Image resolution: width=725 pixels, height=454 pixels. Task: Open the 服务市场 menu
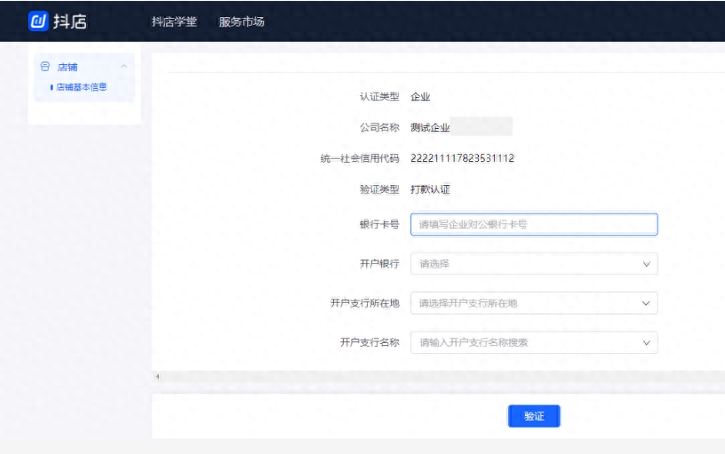tap(241, 22)
